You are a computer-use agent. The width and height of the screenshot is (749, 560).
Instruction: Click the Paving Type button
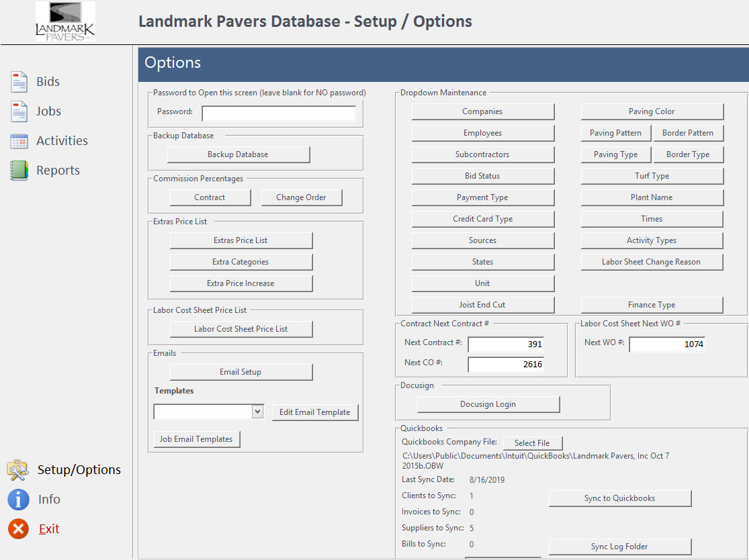click(616, 154)
